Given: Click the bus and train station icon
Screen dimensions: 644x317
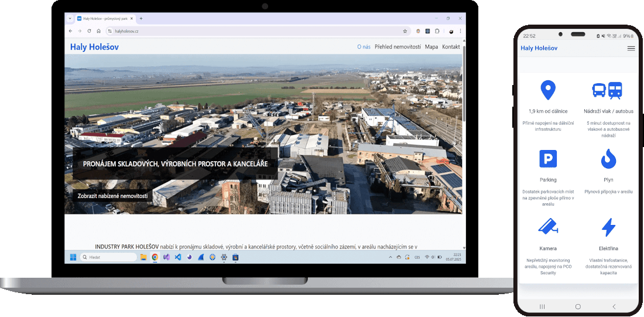Looking at the screenshot, I should [x=607, y=90].
